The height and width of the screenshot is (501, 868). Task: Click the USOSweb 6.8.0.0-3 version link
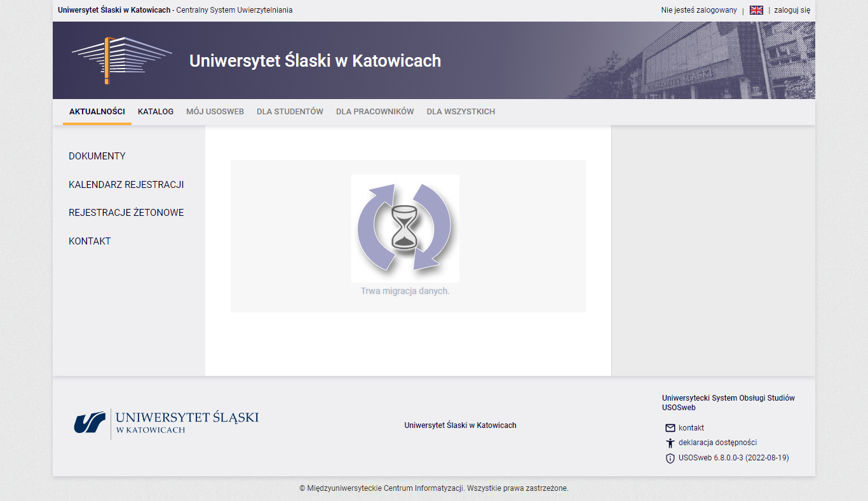pos(734,458)
